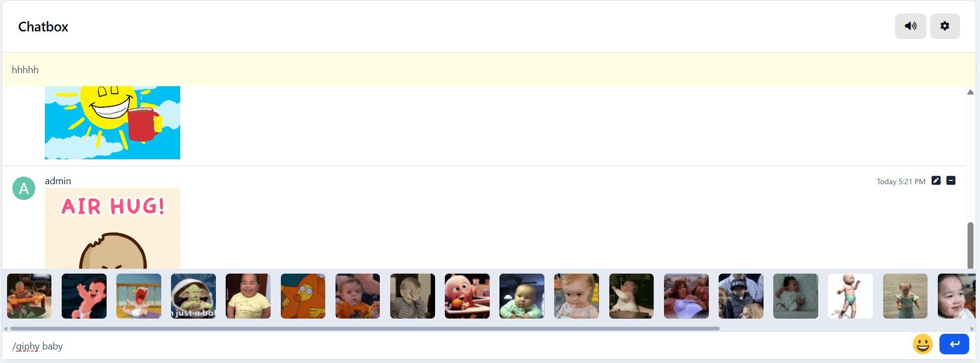The image size is (980, 363).
Task: Send message with blue enter button
Action: pos(954,344)
